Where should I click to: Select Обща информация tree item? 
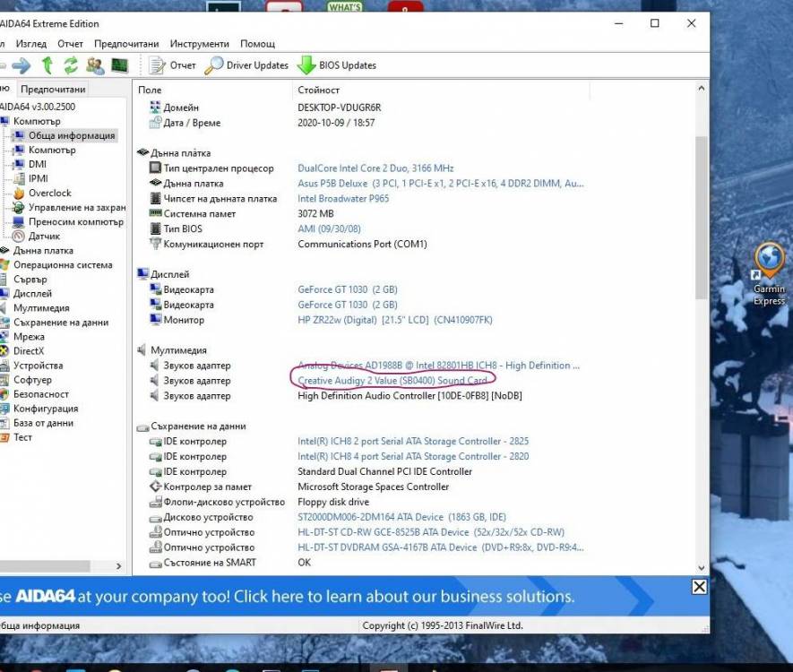tap(72, 135)
